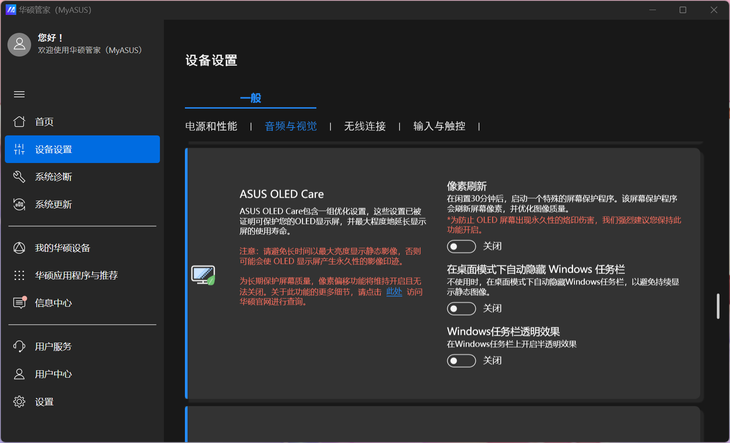Open 我的华硕设备 in the sidebar
The width and height of the screenshot is (730, 443).
click(82, 248)
